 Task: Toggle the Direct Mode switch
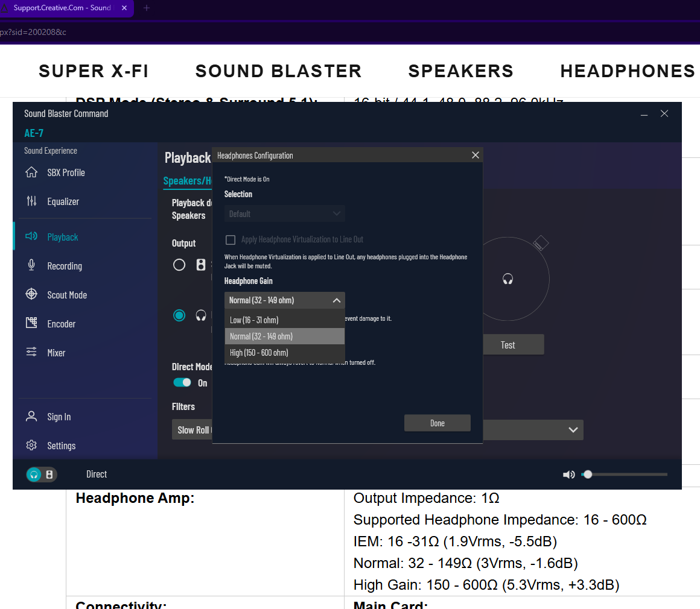[x=182, y=382]
